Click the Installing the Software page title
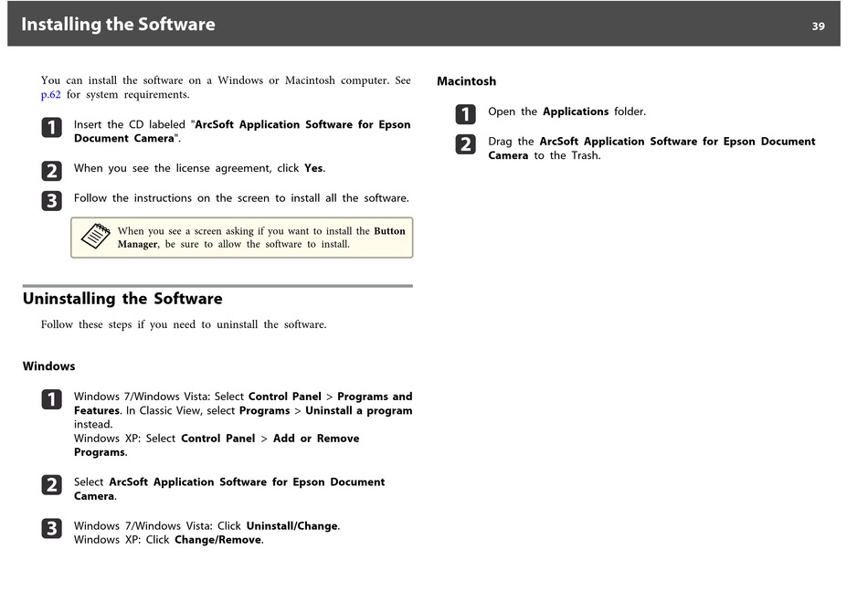Image resolution: width=868 pixels, height=603 pixels. click(118, 25)
